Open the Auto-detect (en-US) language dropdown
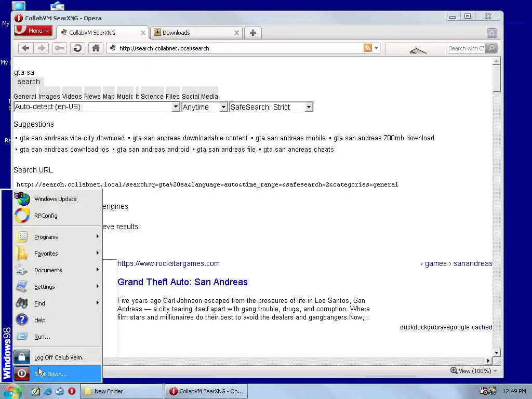The height and width of the screenshot is (399, 532). click(x=97, y=107)
